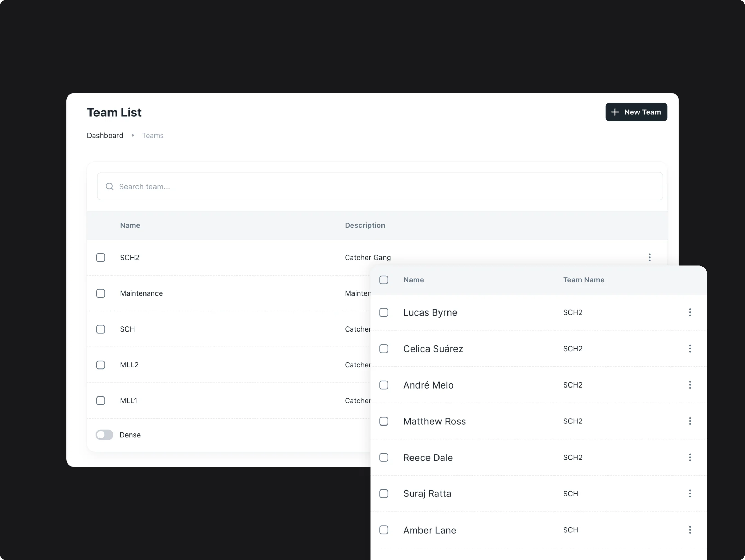Check the SCH2 team row checkbox
745x560 pixels.
[101, 258]
